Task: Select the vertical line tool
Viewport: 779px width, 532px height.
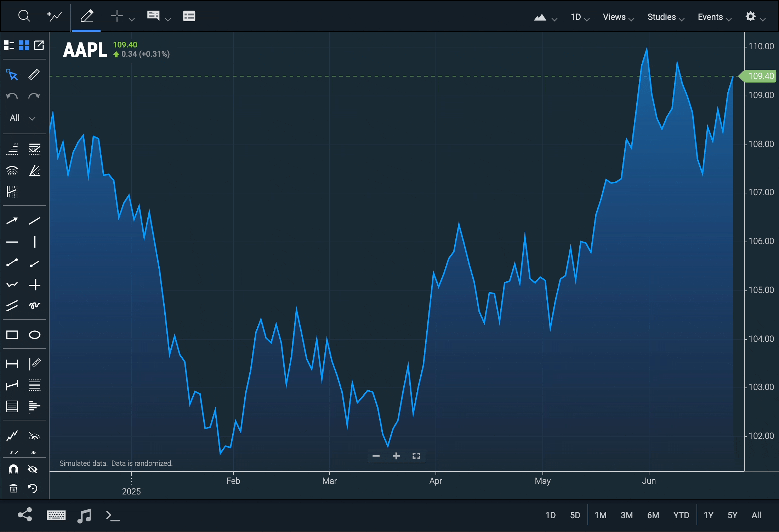Action: pyautogui.click(x=35, y=242)
